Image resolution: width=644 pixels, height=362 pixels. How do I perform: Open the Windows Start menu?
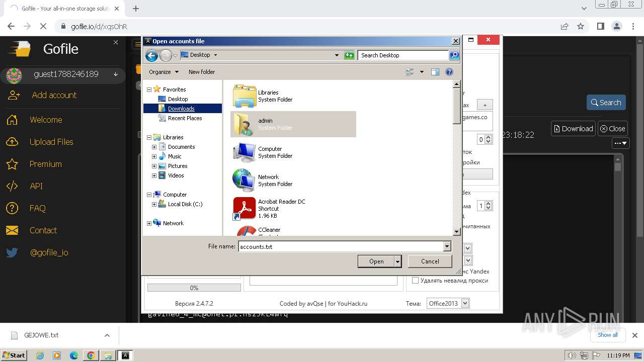tap(14, 355)
